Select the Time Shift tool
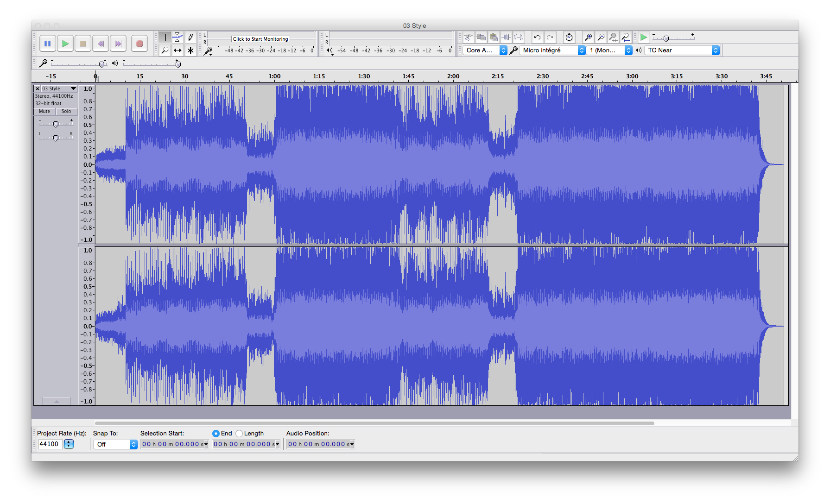The image size is (830, 504). [177, 50]
